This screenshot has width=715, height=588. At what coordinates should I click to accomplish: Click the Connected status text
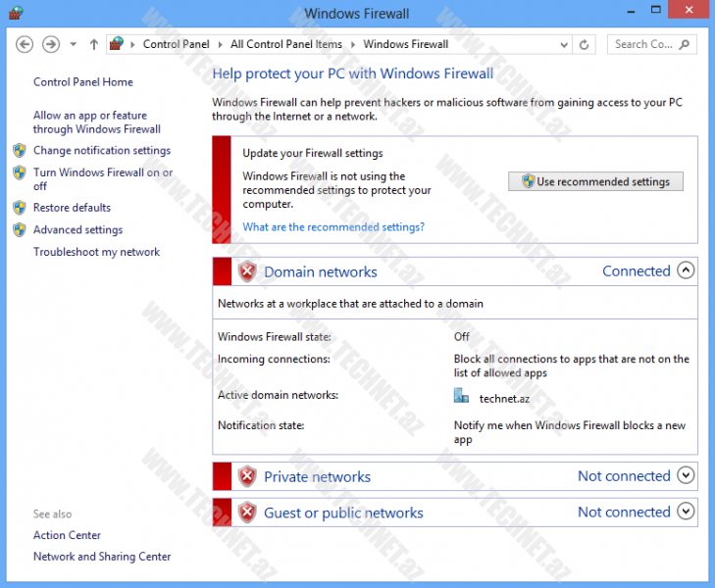[637, 271]
